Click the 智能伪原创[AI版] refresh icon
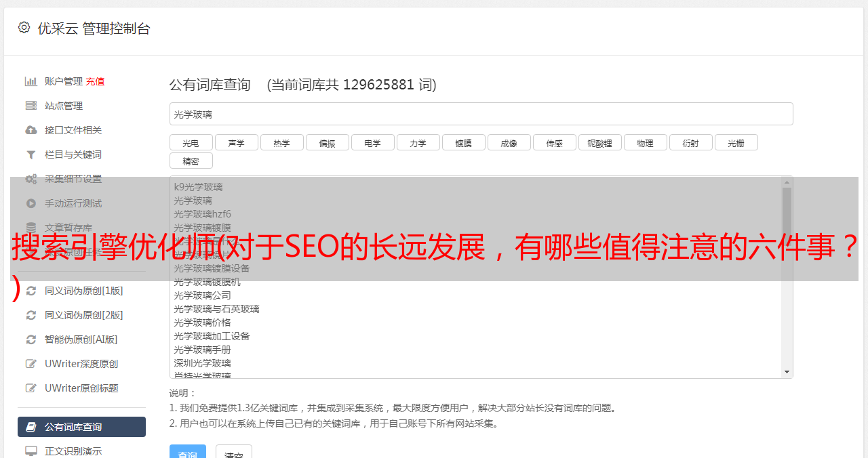Screen dimensions: 868x458 click(x=31, y=339)
